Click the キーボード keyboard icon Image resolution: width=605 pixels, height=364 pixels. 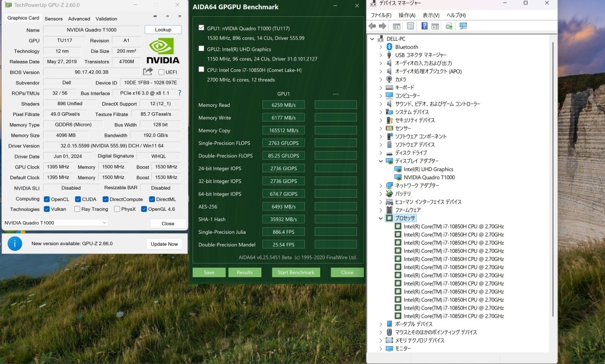[x=390, y=87]
